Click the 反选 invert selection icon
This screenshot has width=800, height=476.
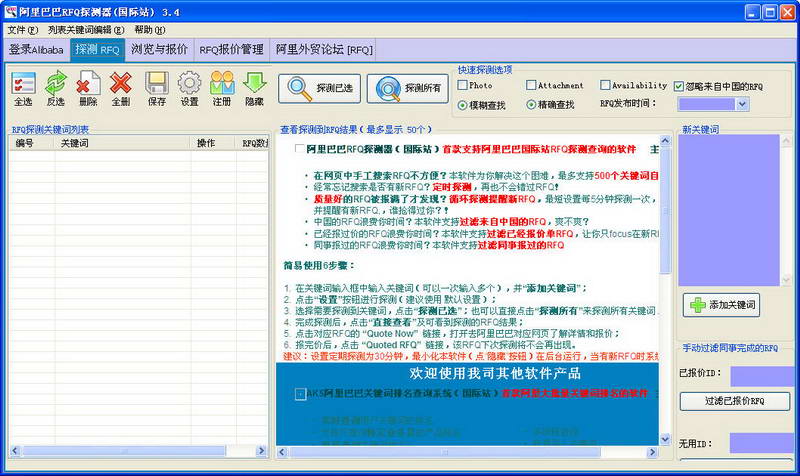56,88
